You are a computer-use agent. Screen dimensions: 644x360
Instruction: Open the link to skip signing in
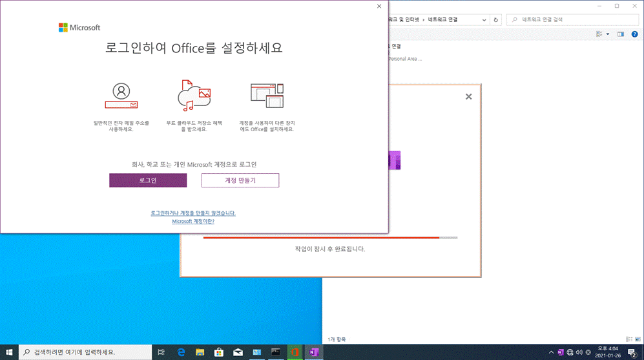click(x=193, y=213)
